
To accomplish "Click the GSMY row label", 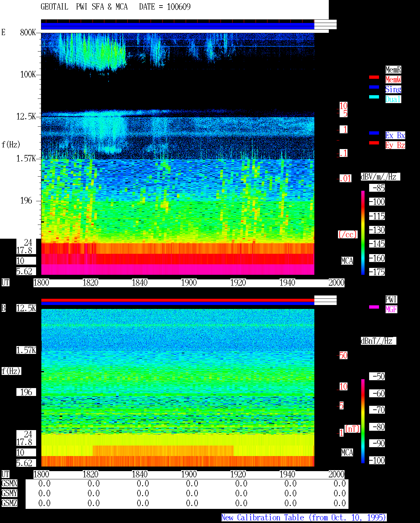I will pyautogui.click(x=9, y=493).
